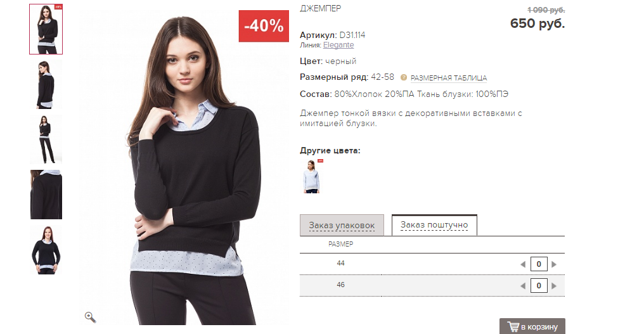Show the full-length model thumbnail
The width and height of the screenshot is (644, 334).
[46, 139]
